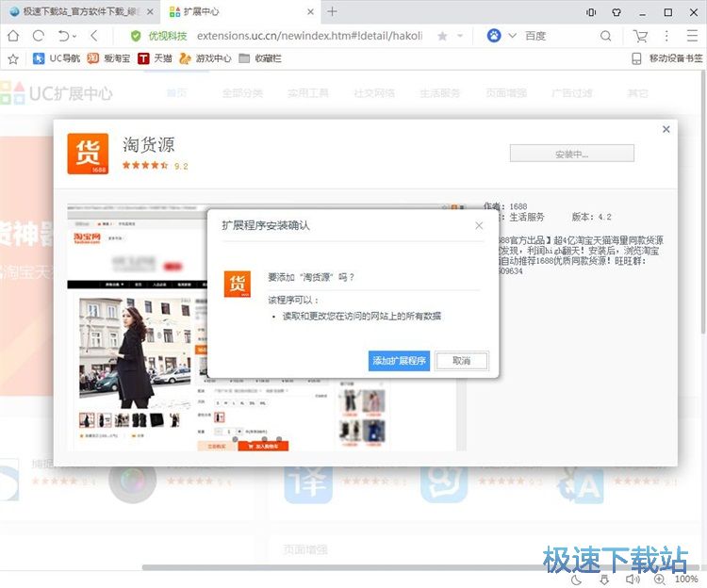The height and width of the screenshot is (588, 707).
Task: Click the undo/restore closed tab icon
Action: [64, 36]
